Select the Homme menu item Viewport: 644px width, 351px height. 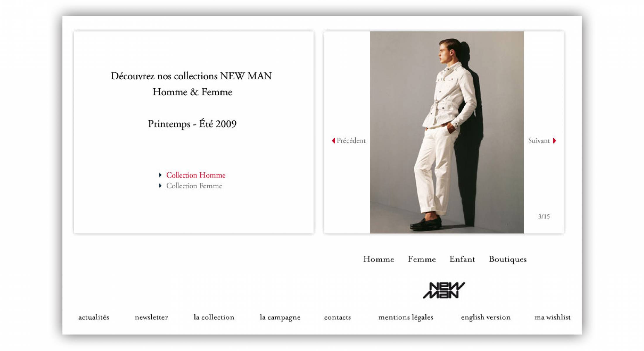click(378, 259)
